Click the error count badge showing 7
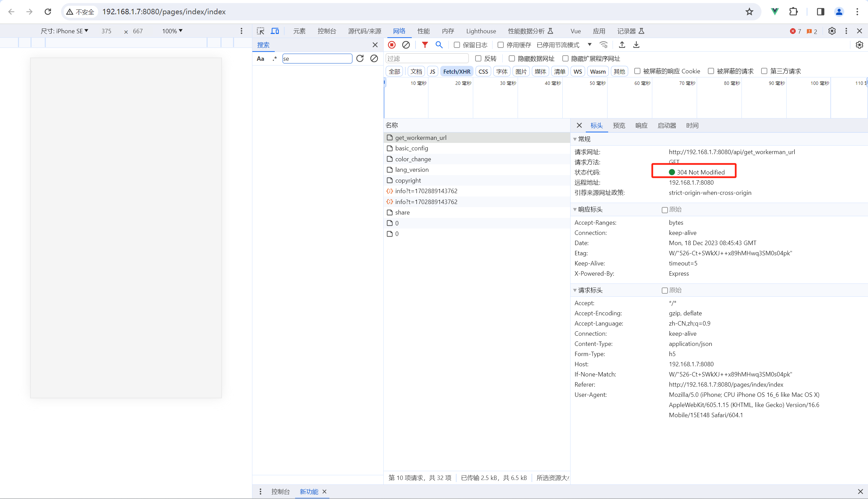Screen dimensions: 868x499 point(795,31)
